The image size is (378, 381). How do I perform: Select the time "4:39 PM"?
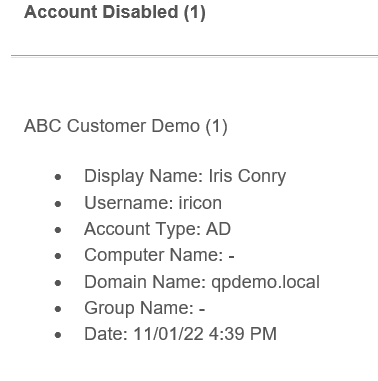[243, 334]
